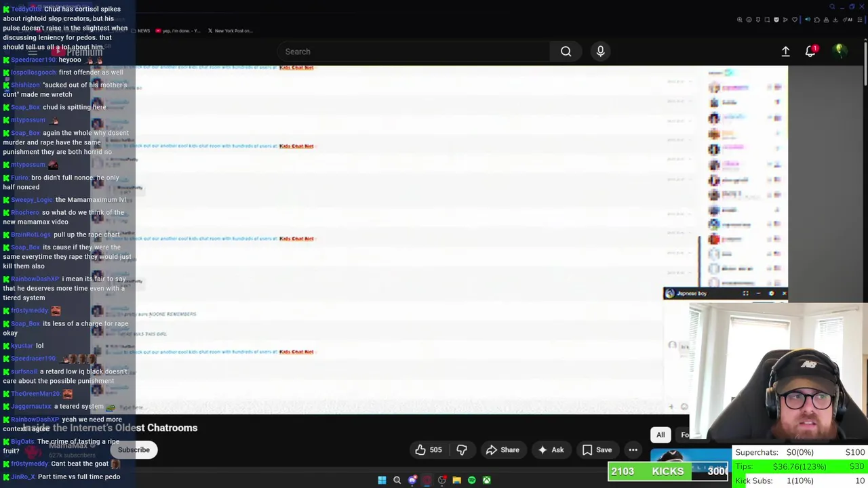Click Speedracer190 heyooo chat message
The height and width of the screenshot is (488, 868).
tap(52, 60)
